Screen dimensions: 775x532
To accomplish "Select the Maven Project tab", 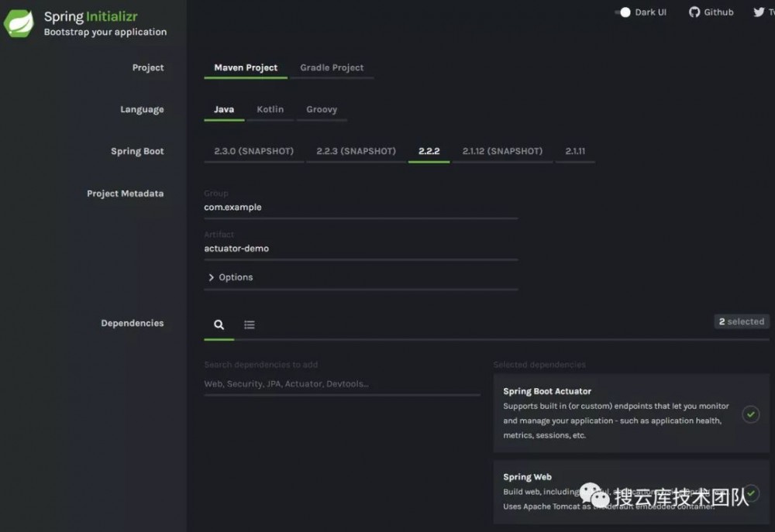I will tap(246, 67).
